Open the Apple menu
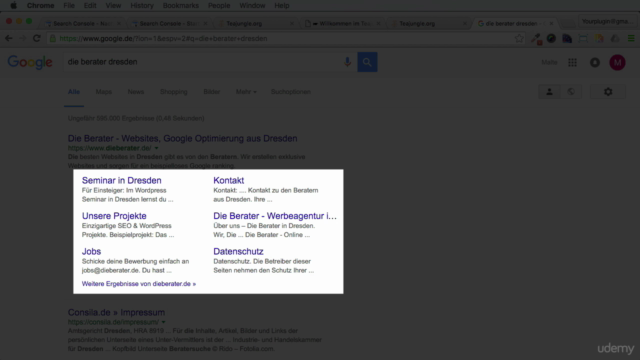 click(x=13, y=5)
